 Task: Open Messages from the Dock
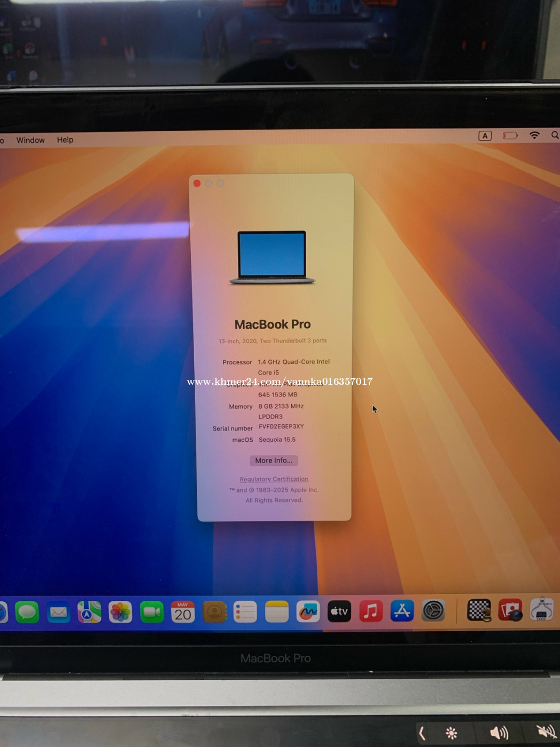click(x=27, y=612)
